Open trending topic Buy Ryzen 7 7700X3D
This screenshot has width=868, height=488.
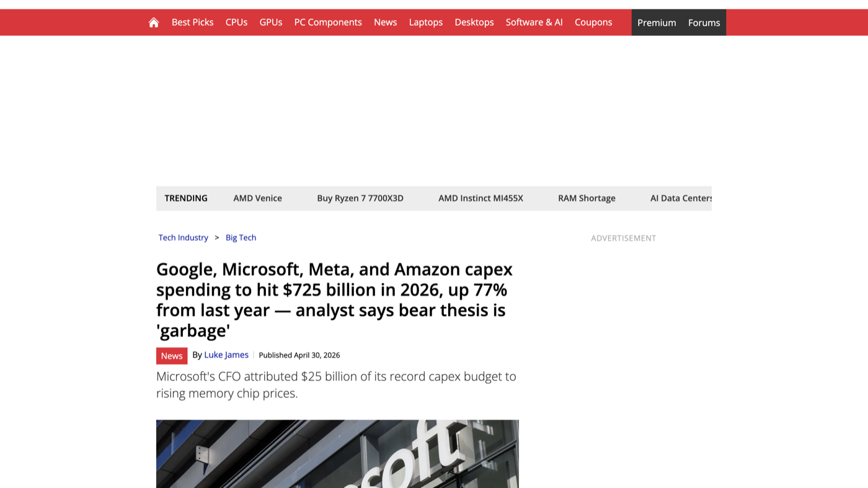pos(360,198)
